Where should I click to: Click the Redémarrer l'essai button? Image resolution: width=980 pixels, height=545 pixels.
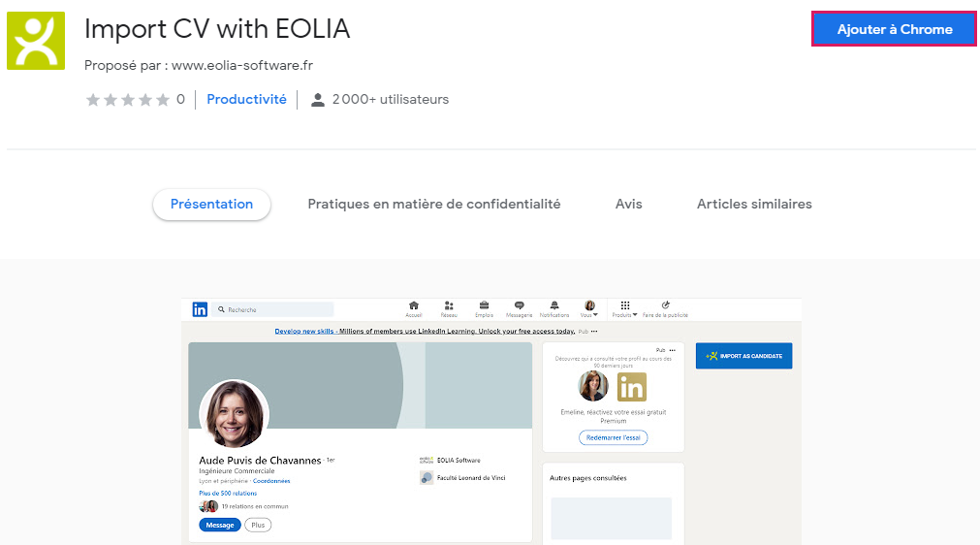[614, 437]
